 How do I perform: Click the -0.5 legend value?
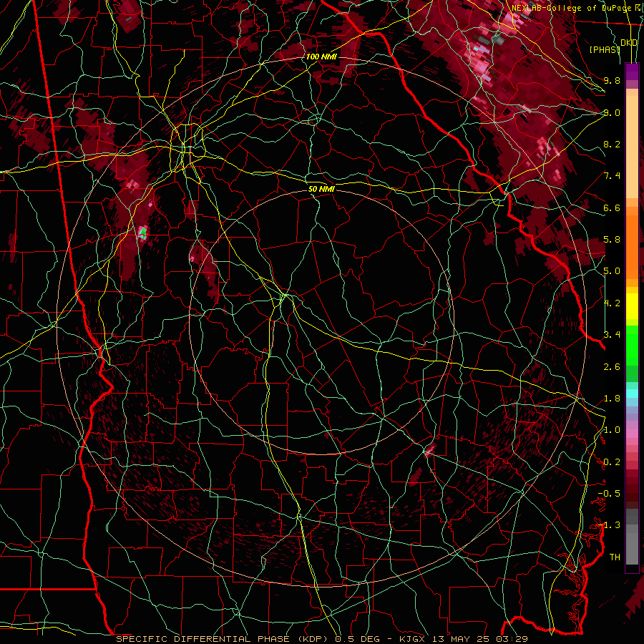click(609, 494)
